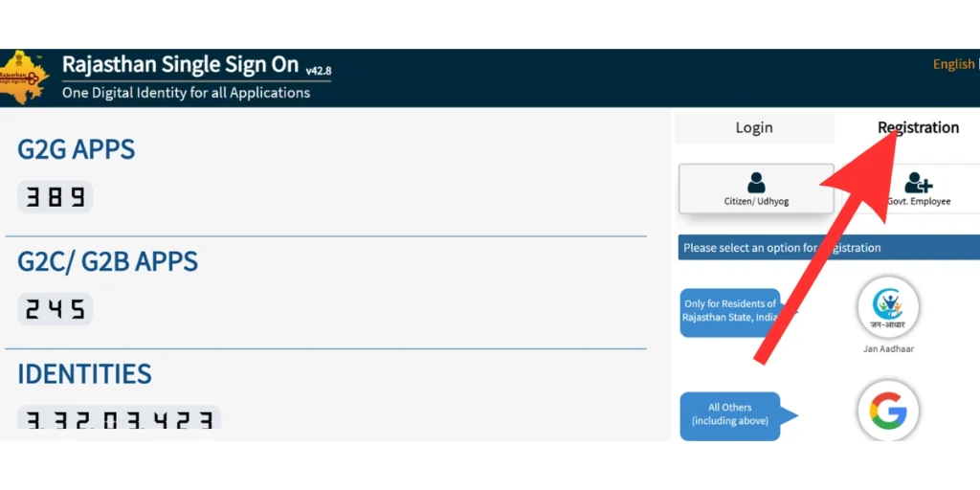Click the One Digital Identity tagline
Image resolution: width=980 pixels, height=490 pixels.
(x=187, y=93)
